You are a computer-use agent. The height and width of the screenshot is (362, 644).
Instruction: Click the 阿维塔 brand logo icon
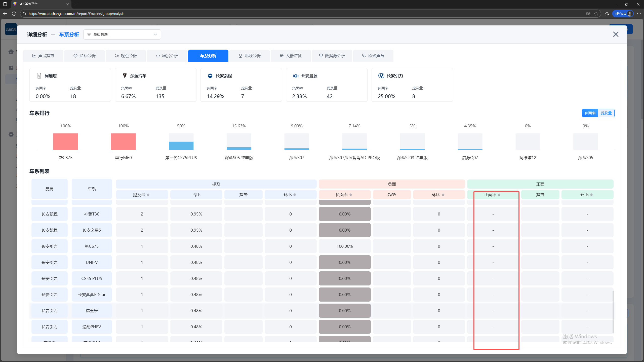pos(39,76)
